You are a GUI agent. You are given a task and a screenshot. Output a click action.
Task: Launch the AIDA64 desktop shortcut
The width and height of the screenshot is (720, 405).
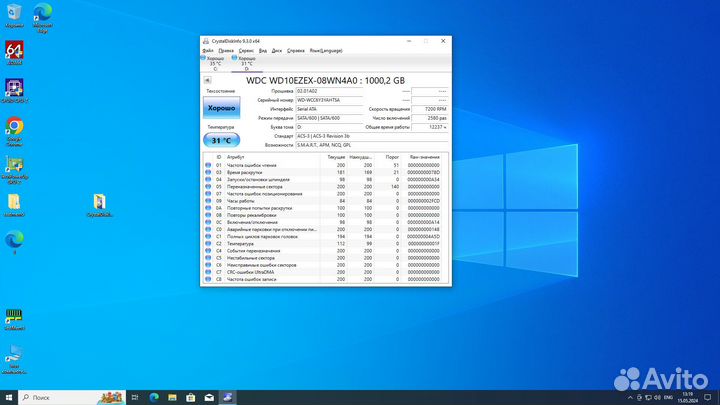pos(14,53)
